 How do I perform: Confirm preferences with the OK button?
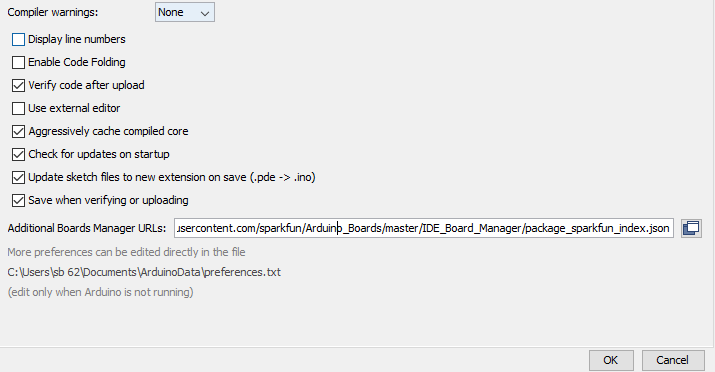coord(611,360)
